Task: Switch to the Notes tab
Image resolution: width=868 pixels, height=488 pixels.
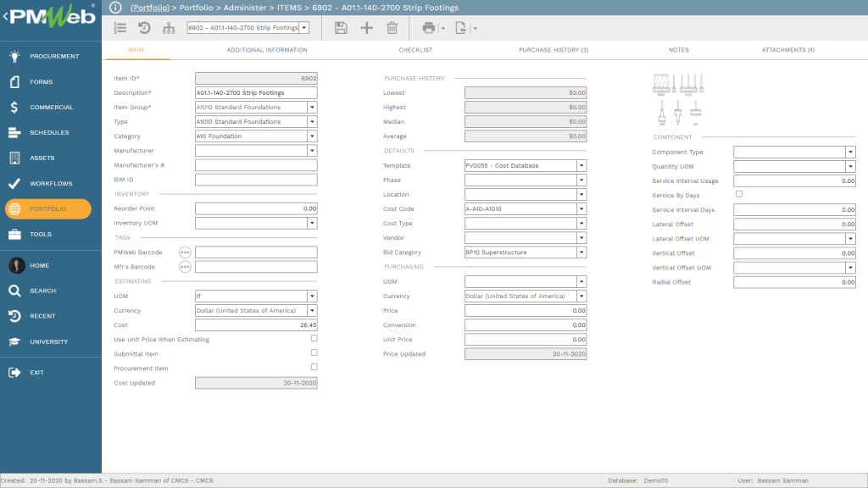Action: 679,50
